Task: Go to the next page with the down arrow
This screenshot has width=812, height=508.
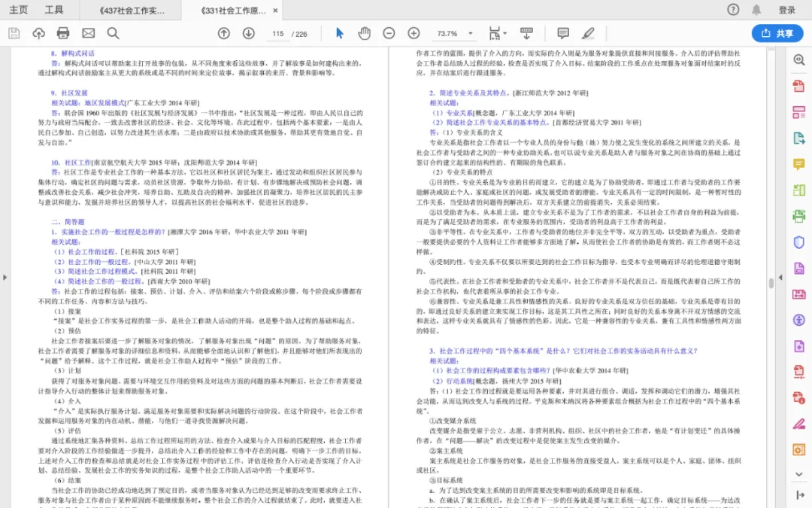Action: (x=249, y=34)
